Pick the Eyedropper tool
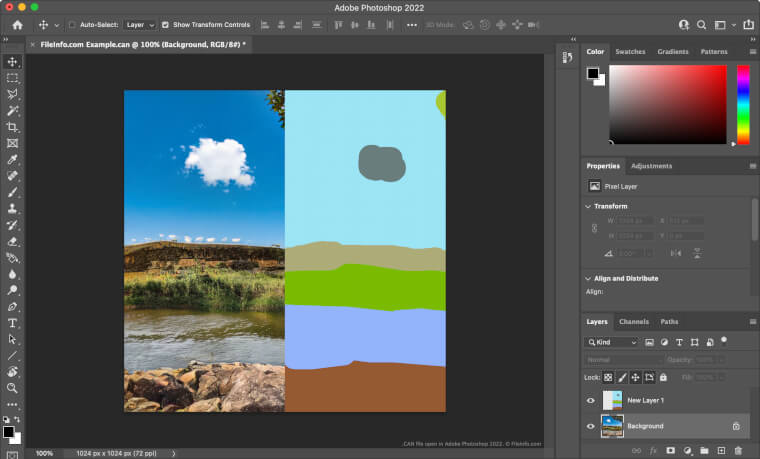Viewport: 760px width, 459px height. coord(12,160)
